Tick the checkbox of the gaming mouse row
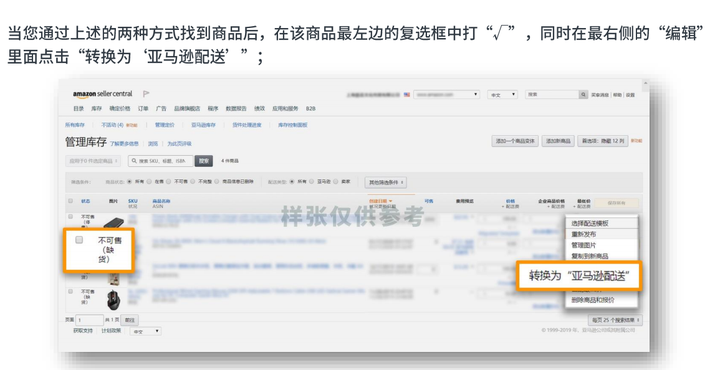 [x=70, y=291]
